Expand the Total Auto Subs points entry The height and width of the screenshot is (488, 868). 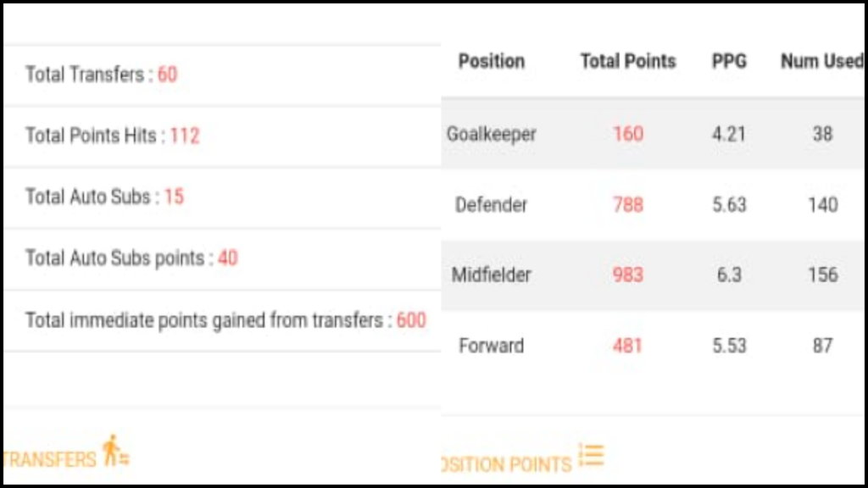pyautogui.click(x=131, y=258)
